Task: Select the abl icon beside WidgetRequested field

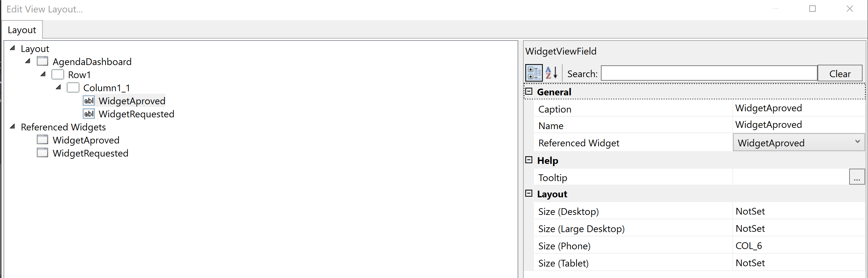Action: click(x=89, y=114)
